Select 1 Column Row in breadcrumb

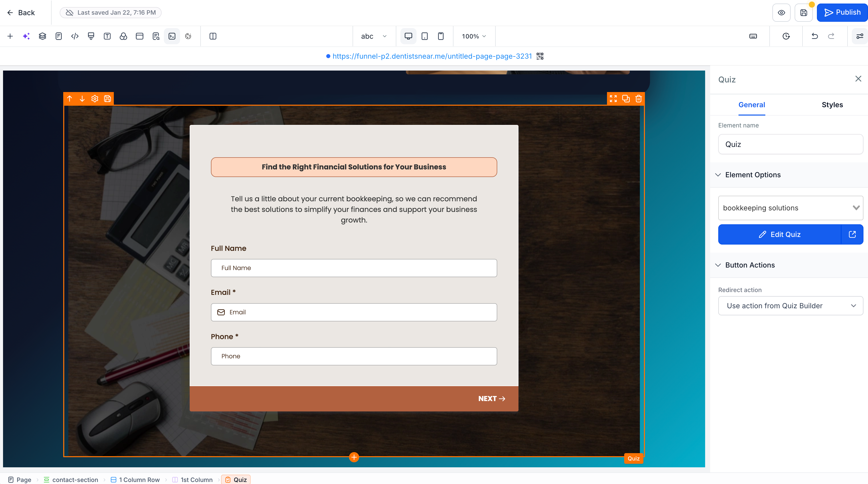(135, 480)
